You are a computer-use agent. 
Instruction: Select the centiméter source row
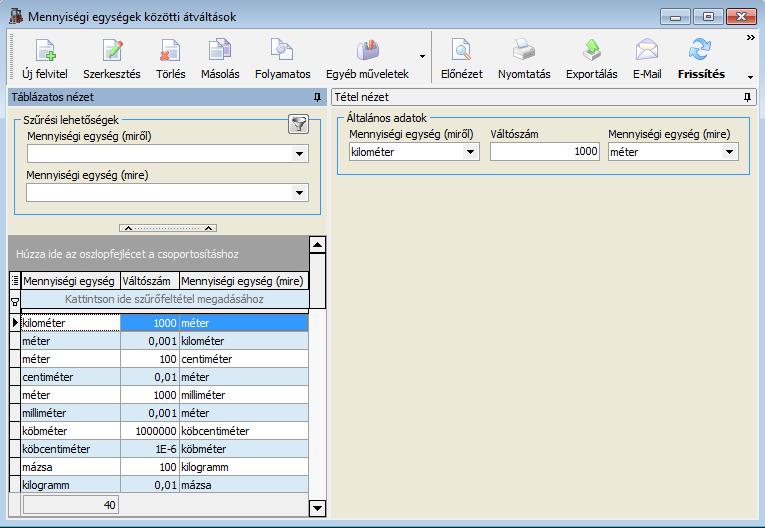(71, 377)
